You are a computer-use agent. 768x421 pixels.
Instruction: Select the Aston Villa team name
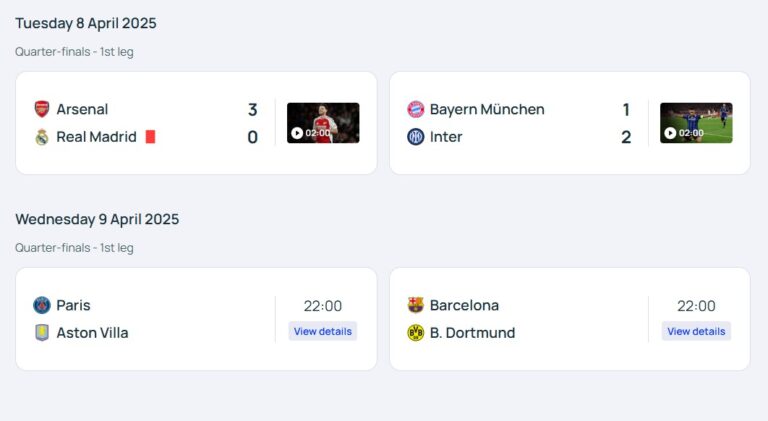point(92,333)
